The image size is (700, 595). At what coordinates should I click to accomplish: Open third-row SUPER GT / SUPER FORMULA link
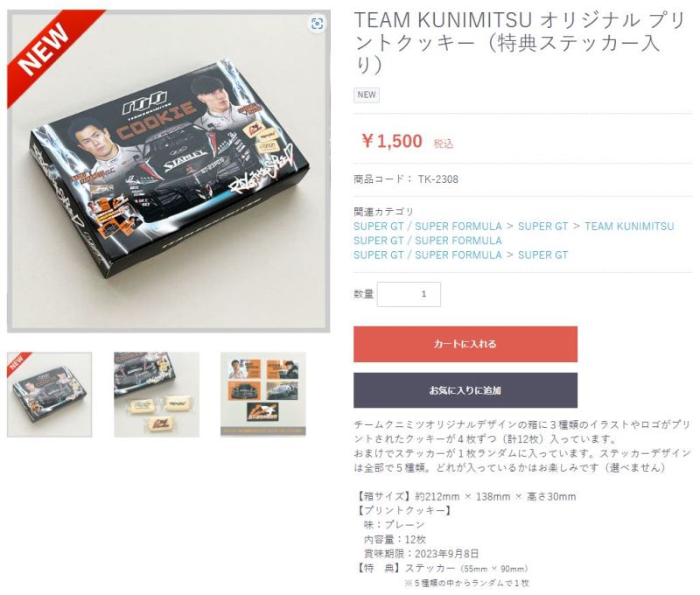(428, 255)
